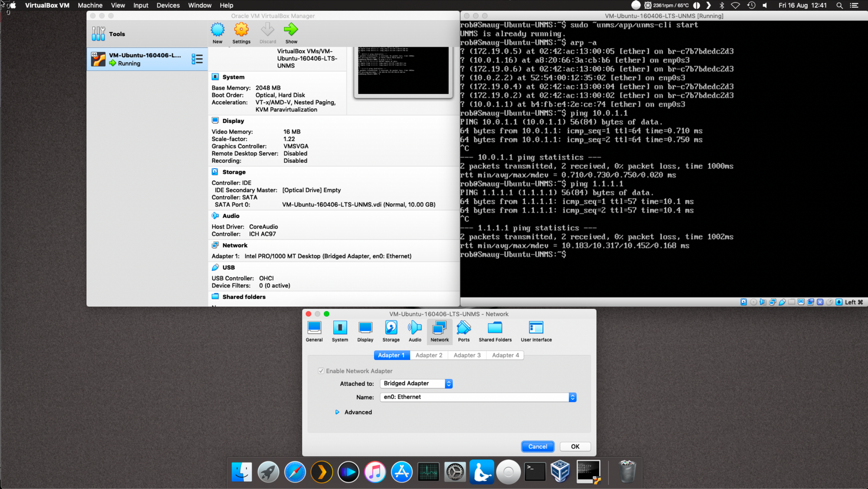The height and width of the screenshot is (489, 868).
Task: Click the Storage section heading link
Action: coord(234,172)
